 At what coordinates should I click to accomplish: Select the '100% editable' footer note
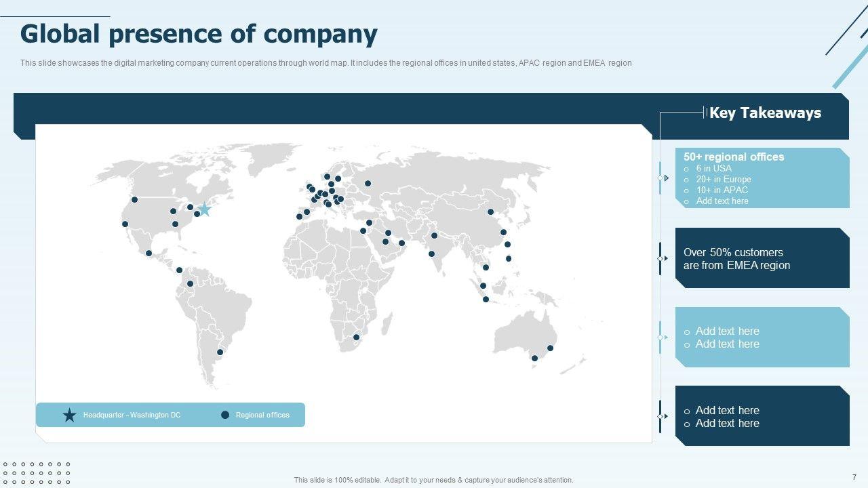point(434,480)
